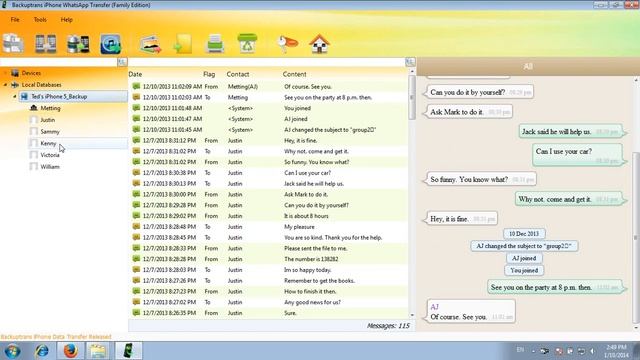Image resolution: width=640 pixels, height=360 pixels.
Task: Click the backup messages toolbar icon
Action: point(13,44)
